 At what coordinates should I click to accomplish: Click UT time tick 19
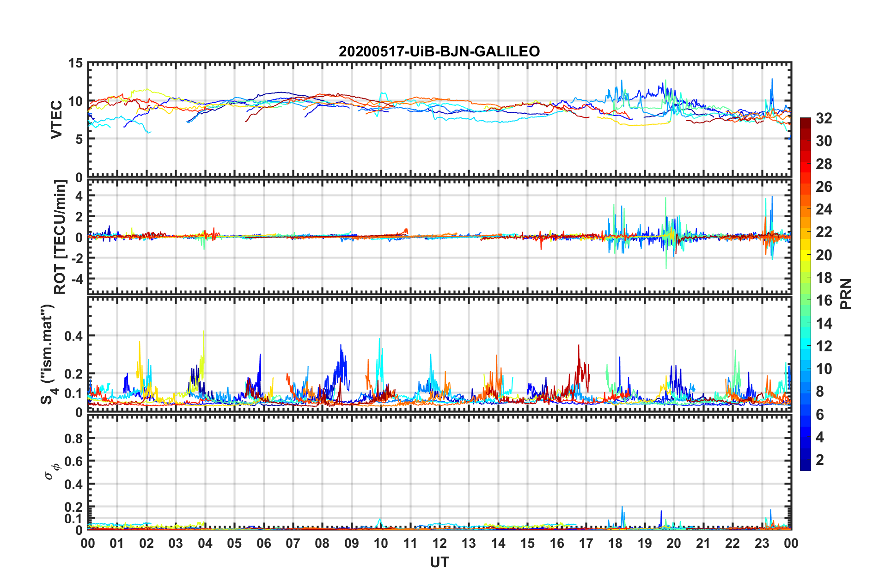645,543
